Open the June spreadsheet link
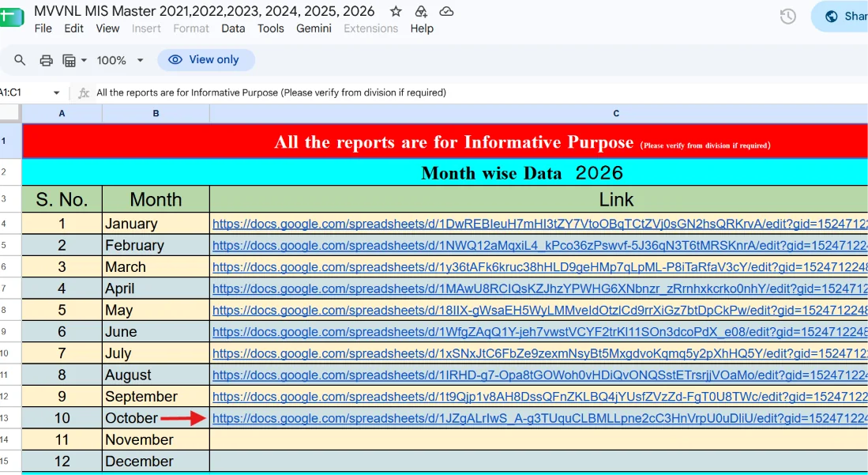 point(539,332)
